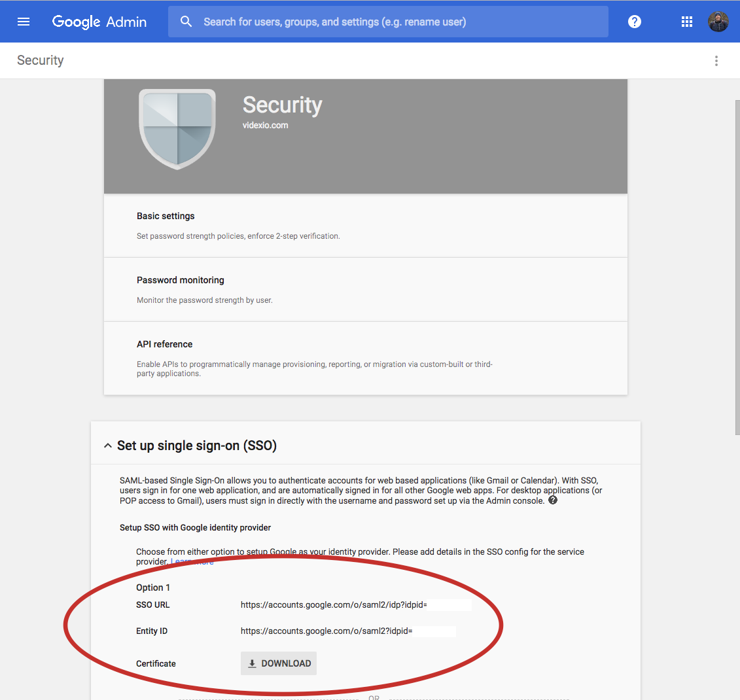Click the Google Admin logo
Image resolution: width=740 pixels, height=700 pixels.
[x=99, y=22]
